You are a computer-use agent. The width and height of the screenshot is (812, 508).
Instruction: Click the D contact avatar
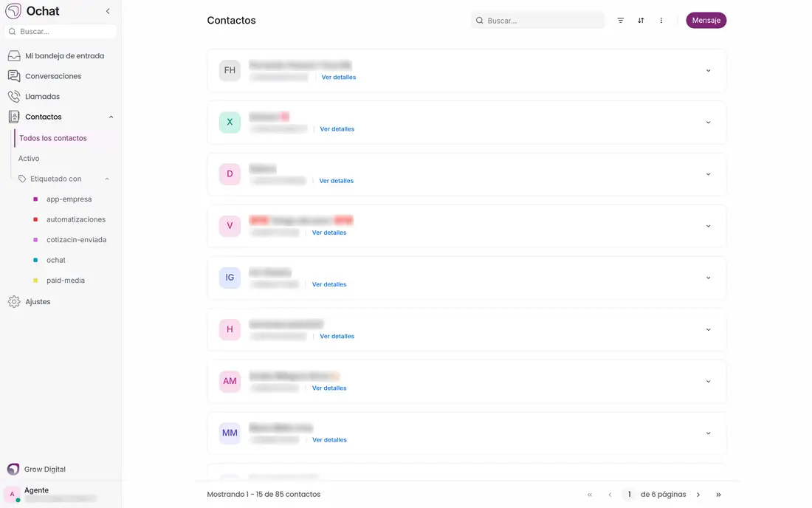[230, 174]
